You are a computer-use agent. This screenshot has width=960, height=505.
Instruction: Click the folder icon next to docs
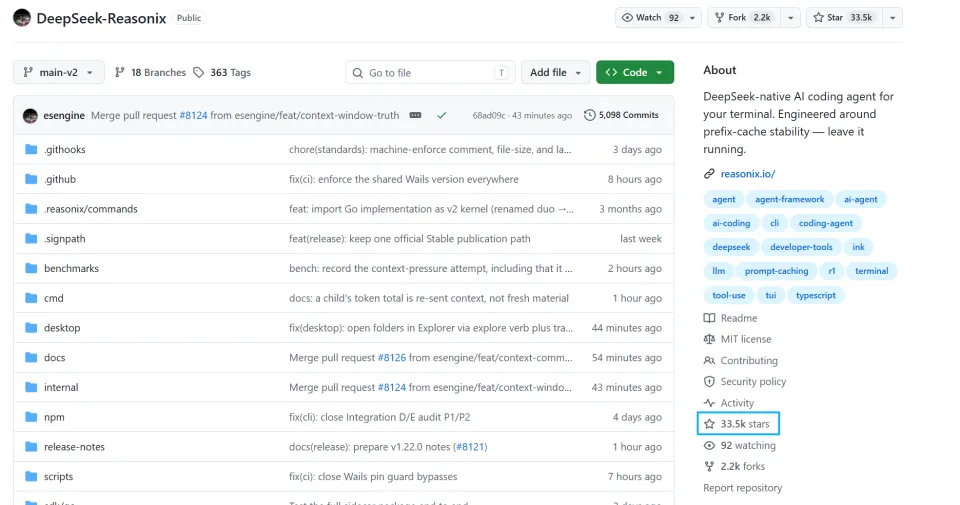31,357
